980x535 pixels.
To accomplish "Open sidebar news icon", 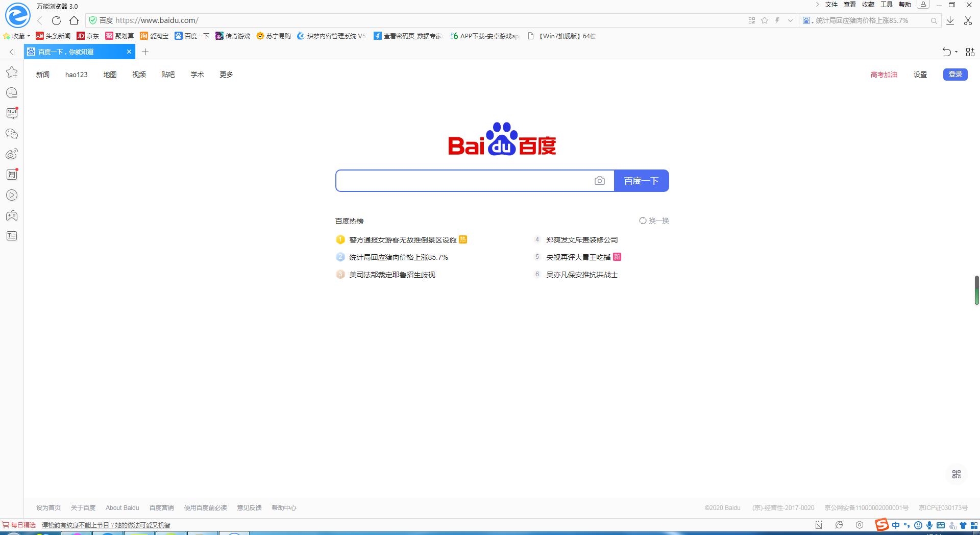I will pyautogui.click(x=12, y=113).
